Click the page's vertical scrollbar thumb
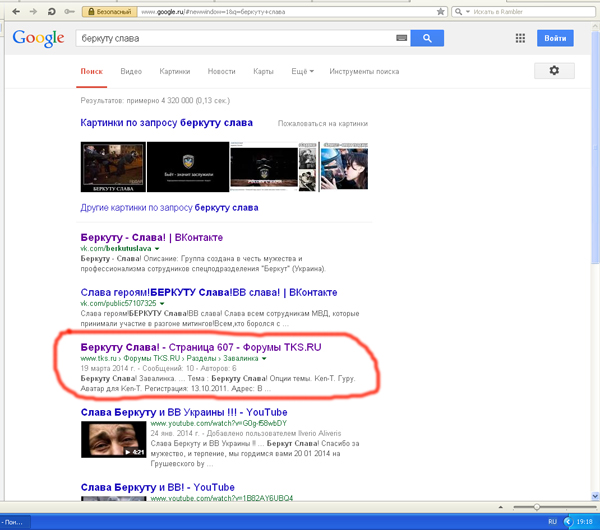Image resolution: width=600 pixels, height=530 pixels. click(x=595, y=147)
